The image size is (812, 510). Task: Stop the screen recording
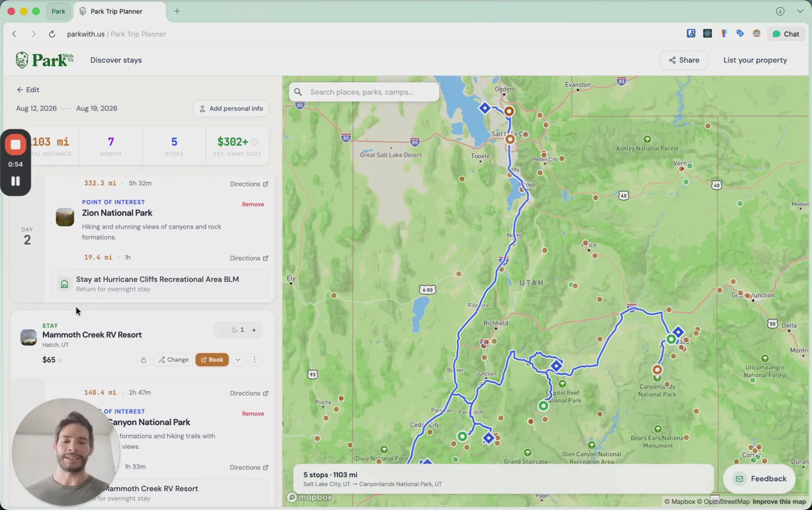(16, 144)
